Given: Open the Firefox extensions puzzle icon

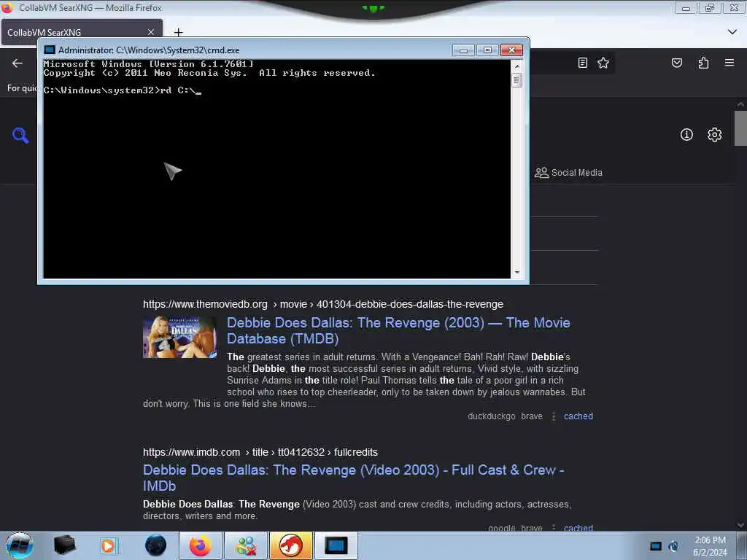Looking at the screenshot, I should click(x=703, y=63).
